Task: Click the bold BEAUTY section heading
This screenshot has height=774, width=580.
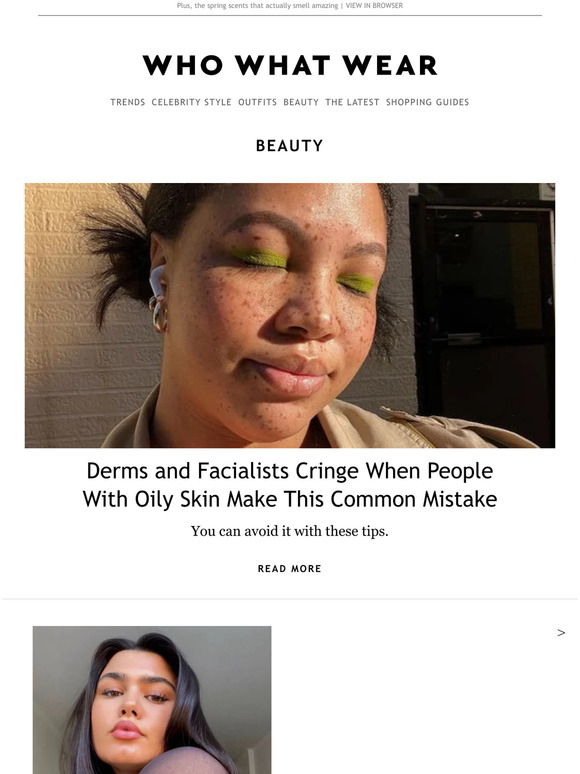Action: (290, 146)
